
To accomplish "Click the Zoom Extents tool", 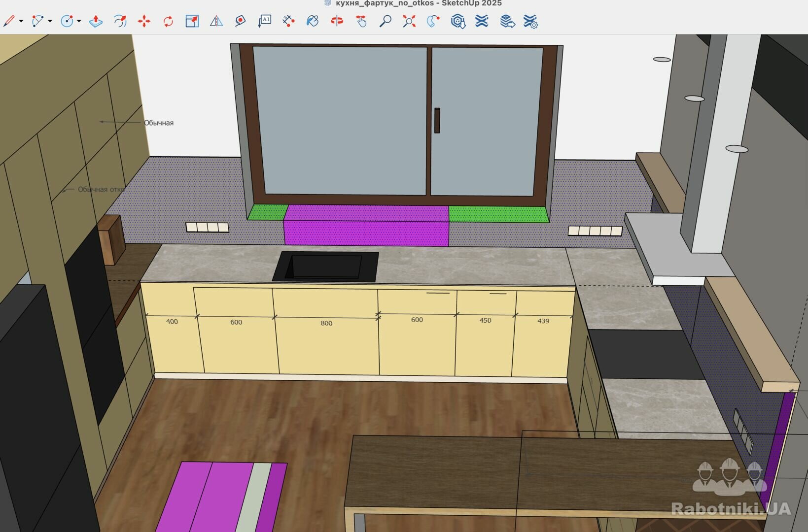I will [x=409, y=21].
